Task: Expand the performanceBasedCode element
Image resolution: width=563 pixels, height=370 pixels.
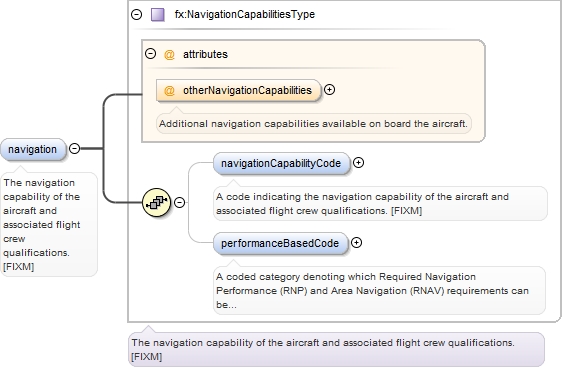Action: tap(356, 242)
